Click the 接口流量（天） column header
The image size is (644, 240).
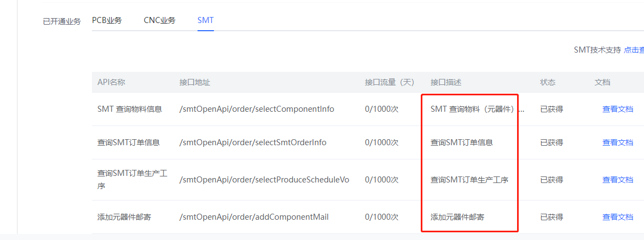(x=390, y=82)
